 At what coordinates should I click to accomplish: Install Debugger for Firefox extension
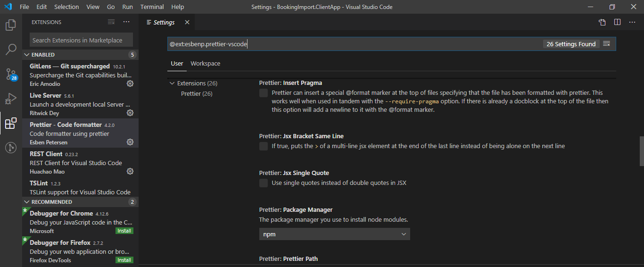click(x=124, y=260)
